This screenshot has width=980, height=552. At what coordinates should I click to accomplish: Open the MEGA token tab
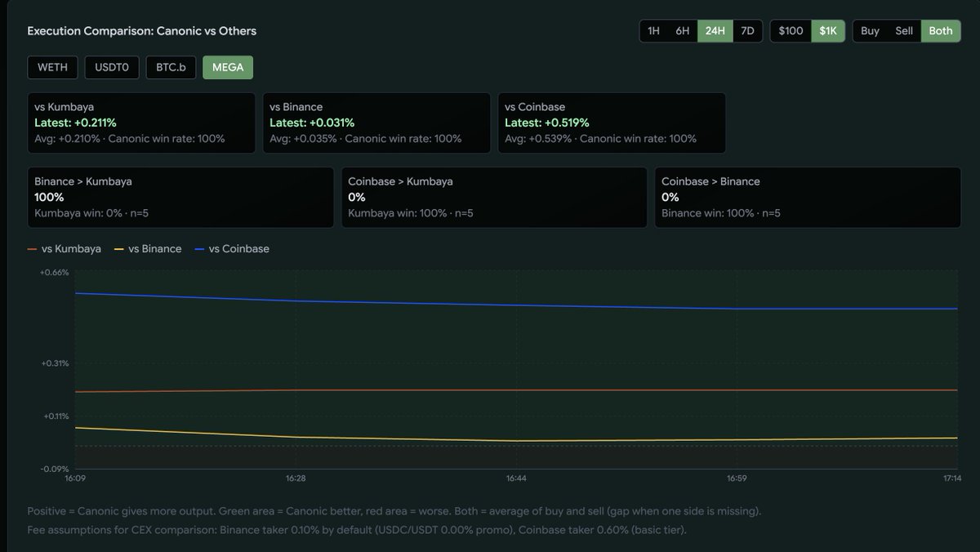tap(228, 67)
